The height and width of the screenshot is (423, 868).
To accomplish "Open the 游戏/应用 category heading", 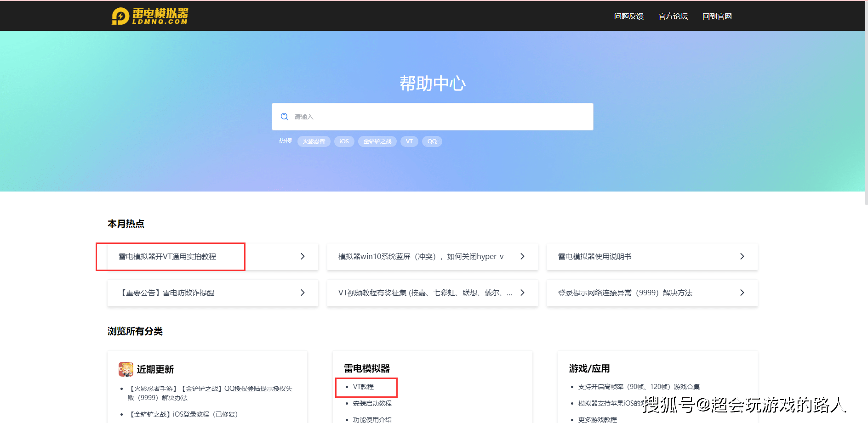I will click(589, 368).
